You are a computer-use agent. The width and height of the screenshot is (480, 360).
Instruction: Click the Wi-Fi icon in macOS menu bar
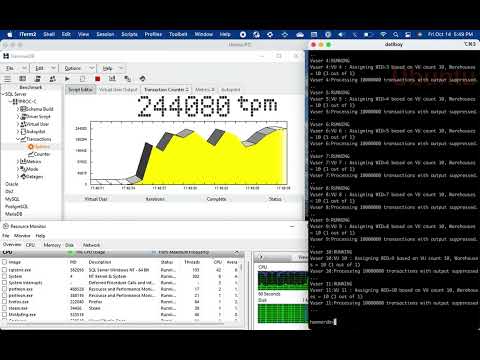click(x=383, y=34)
